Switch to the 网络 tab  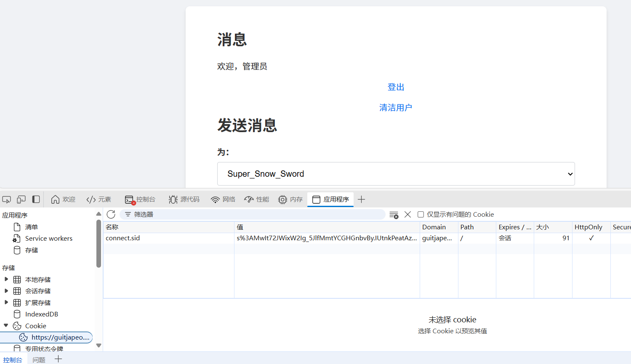(223, 199)
